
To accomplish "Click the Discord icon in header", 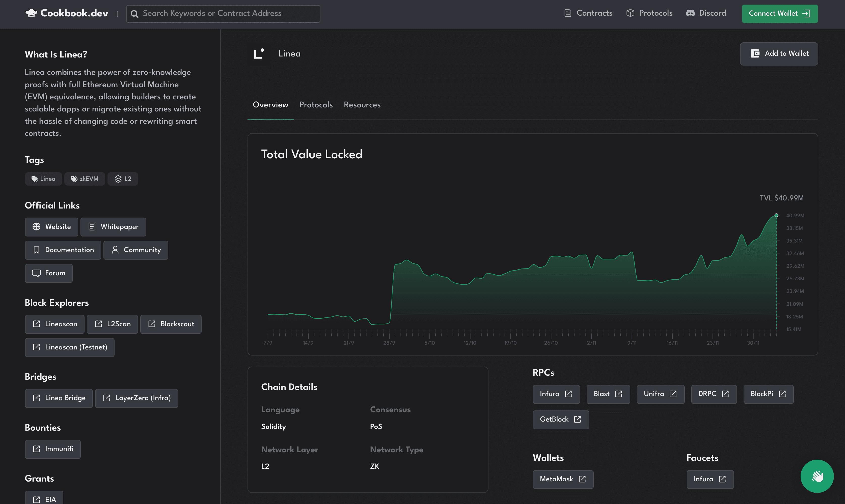I will pos(690,13).
